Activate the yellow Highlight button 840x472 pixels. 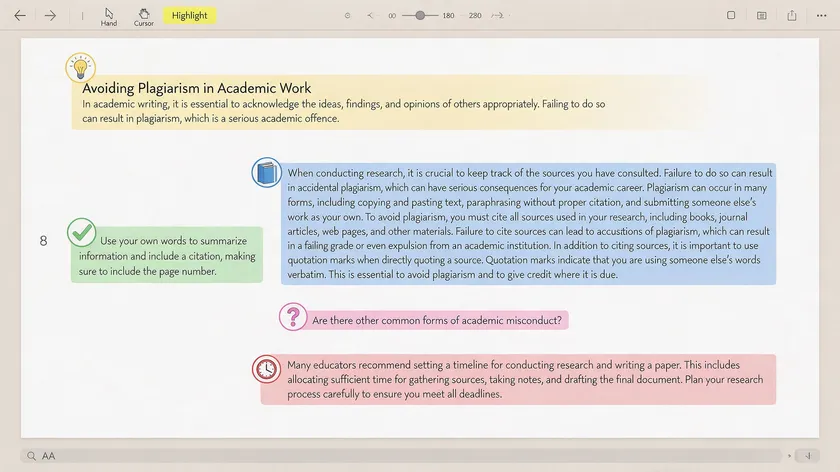click(x=190, y=16)
